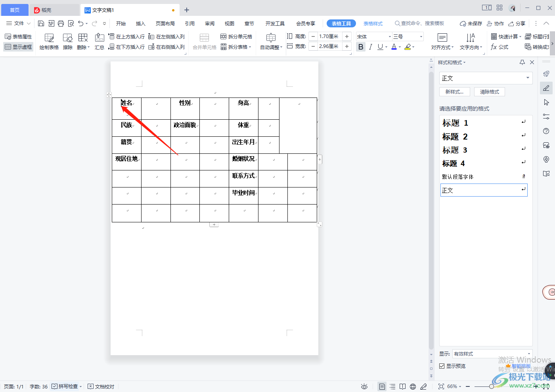The width and height of the screenshot is (555, 392).
Task: Select the 绘制表格 draw table tool
Action: coord(49,42)
